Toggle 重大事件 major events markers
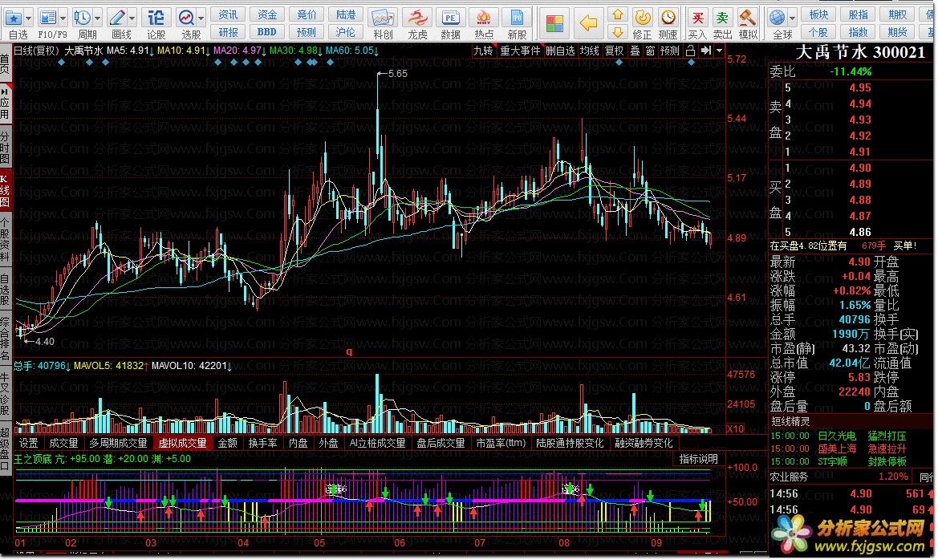The image size is (938, 560). click(520, 51)
